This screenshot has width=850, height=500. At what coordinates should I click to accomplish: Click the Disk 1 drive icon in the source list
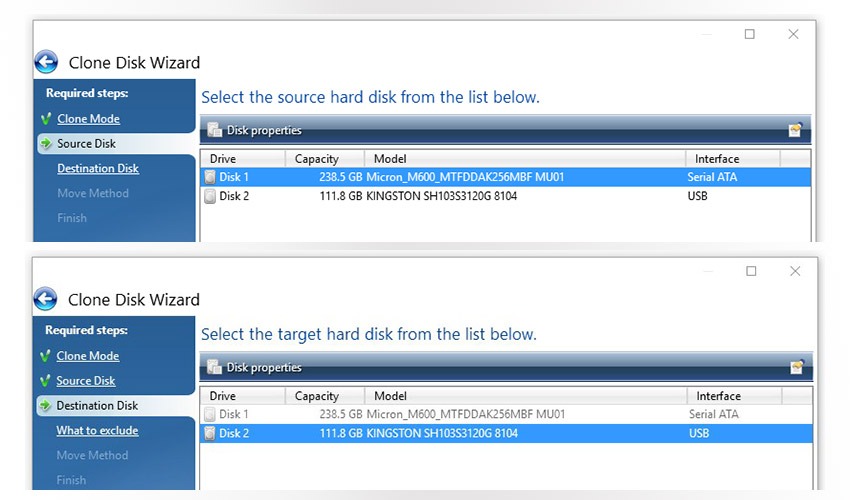[x=210, y=177]
